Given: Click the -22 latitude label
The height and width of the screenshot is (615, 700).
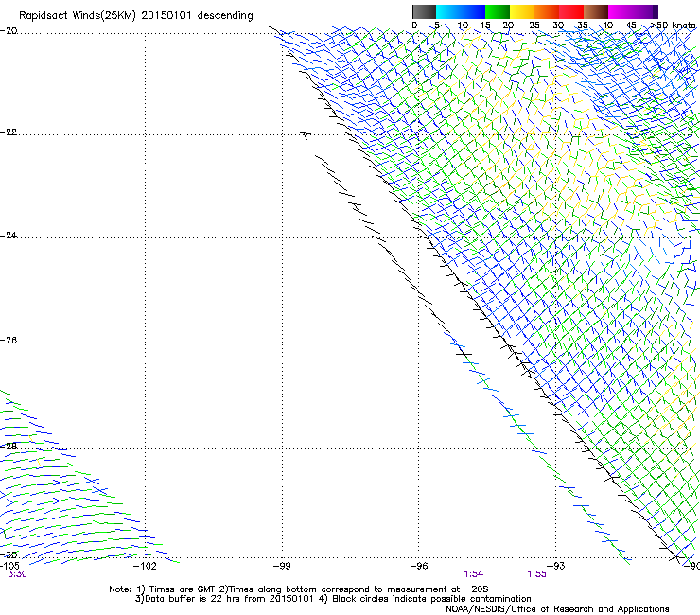Looking at the screenshot, I should click(9, 132).
